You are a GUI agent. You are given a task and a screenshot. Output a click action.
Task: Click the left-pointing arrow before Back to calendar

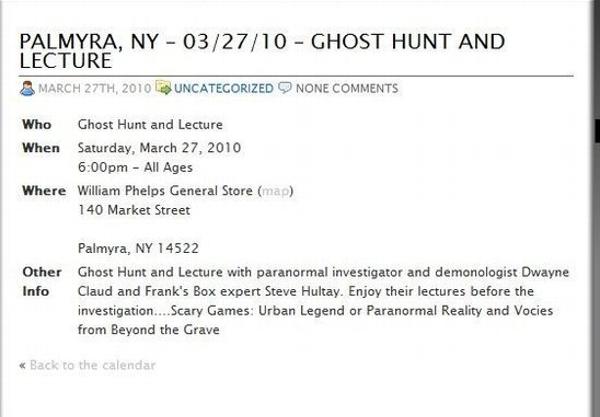pyautogui.click(x=23, y=365)
